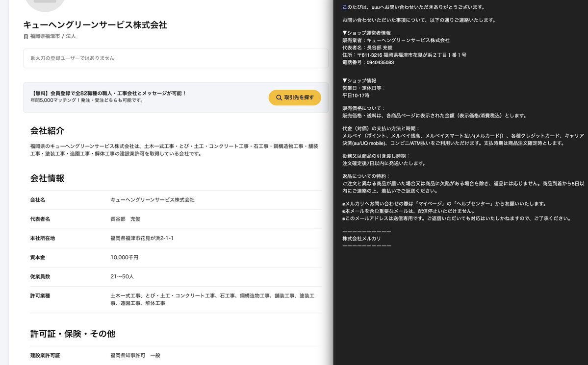
Task: Click the 会社紹介 section heading
Action: (47, 131)
